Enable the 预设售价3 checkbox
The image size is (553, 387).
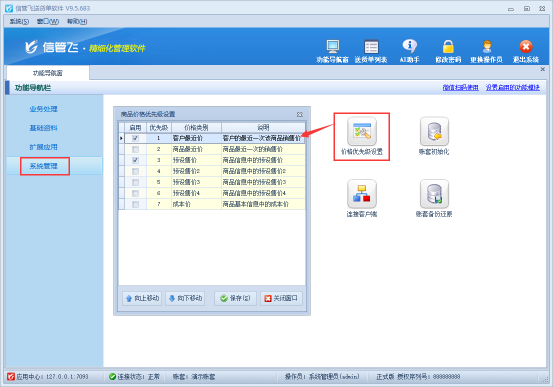point(135,182)
